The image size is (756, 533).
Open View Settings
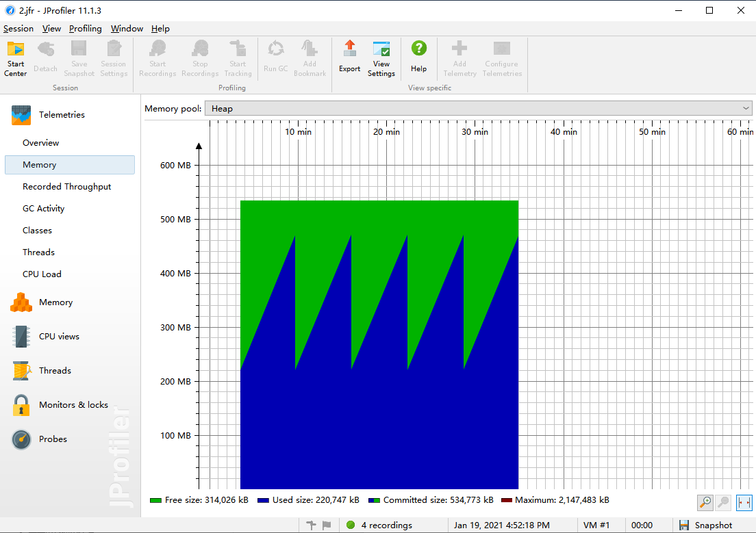pyautogui.click(x=381, y=59)
